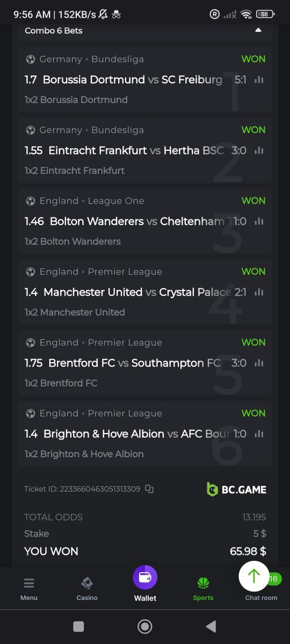View stats chart for Bolton Wanderers match
The width and height of the screenshot is (290, 644).
(259, 222)
